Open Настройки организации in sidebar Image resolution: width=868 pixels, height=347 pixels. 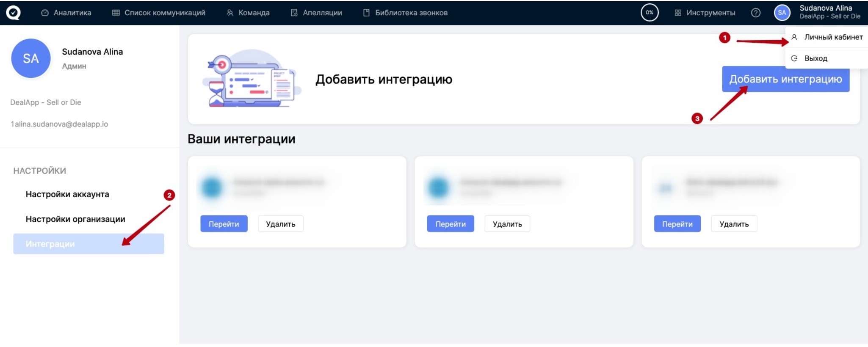75,219
